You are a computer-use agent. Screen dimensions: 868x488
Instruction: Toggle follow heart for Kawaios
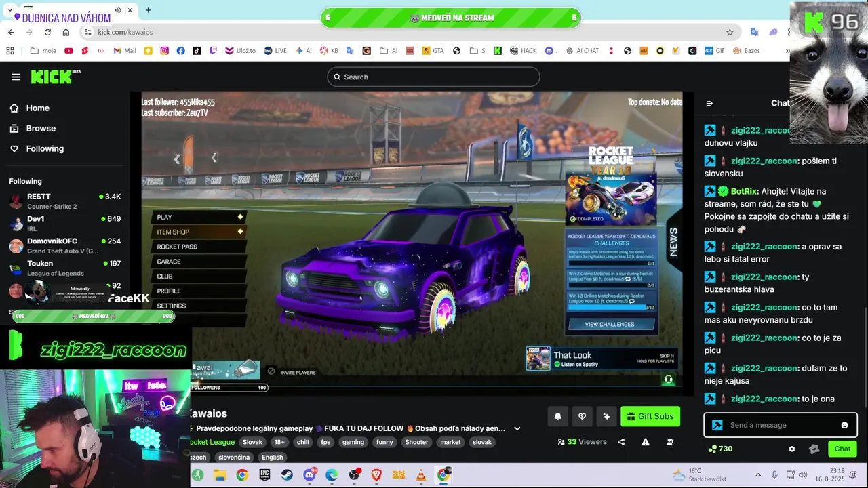[582, 416]
